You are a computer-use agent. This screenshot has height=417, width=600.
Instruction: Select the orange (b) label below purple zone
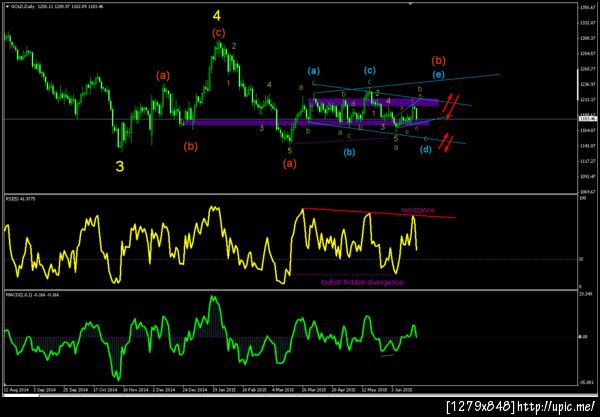tap(191, 146)
